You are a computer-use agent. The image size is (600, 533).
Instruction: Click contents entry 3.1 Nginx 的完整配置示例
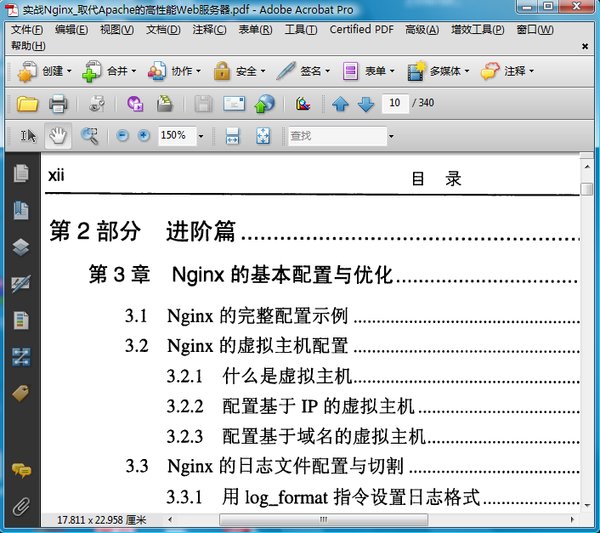click(x=236, y=316)
